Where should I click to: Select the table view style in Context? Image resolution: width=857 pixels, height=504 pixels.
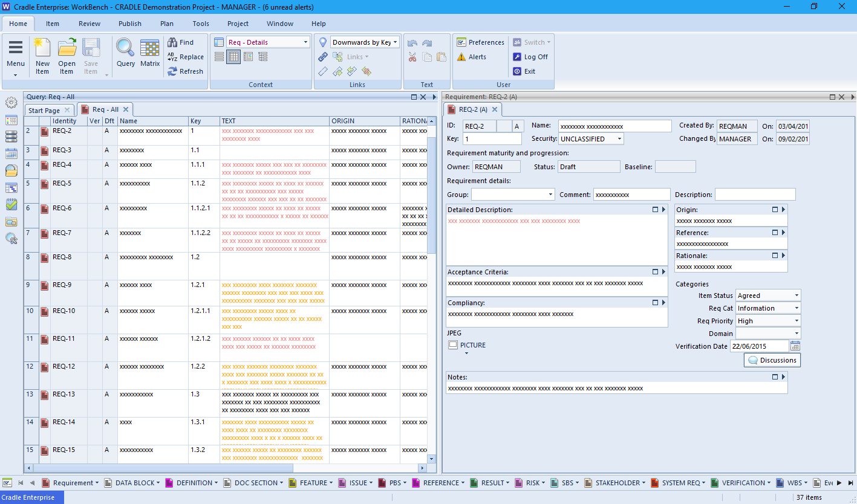tap(233, 57)
